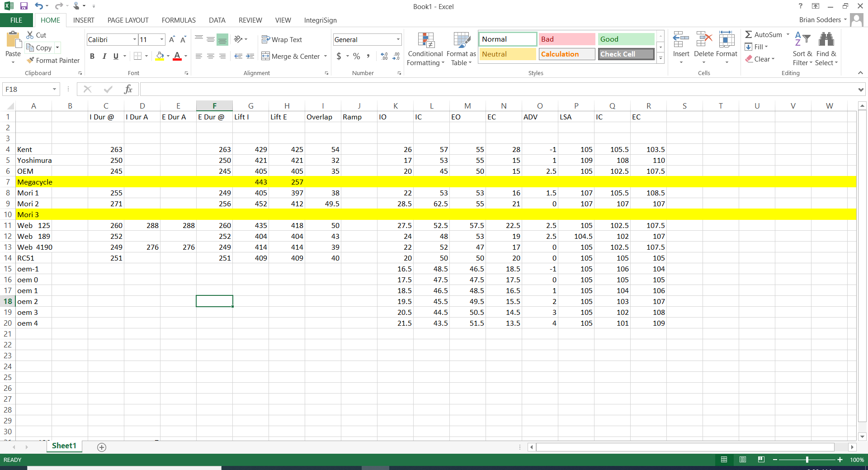Click the Save icon in quick access toolbar
Viewport: 868px width, 470px height.
coord(24,6)
